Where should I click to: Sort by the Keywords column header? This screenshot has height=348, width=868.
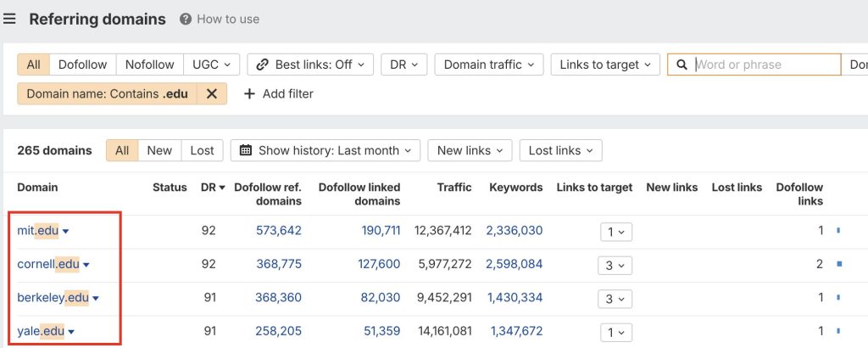coord(516,188)
